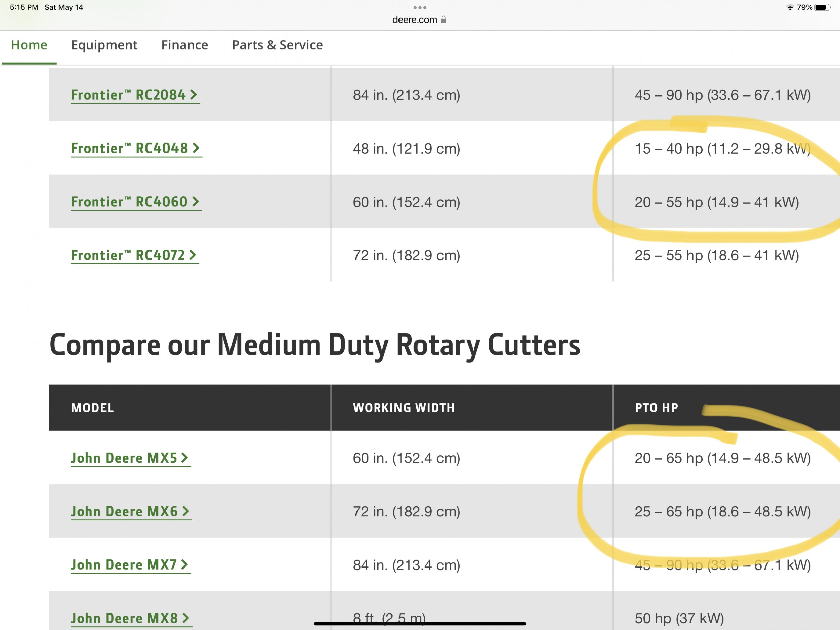840x630 pixels.
Task: Click the chevron arrow beside John Deere MX7
Action: click(184, 565)
